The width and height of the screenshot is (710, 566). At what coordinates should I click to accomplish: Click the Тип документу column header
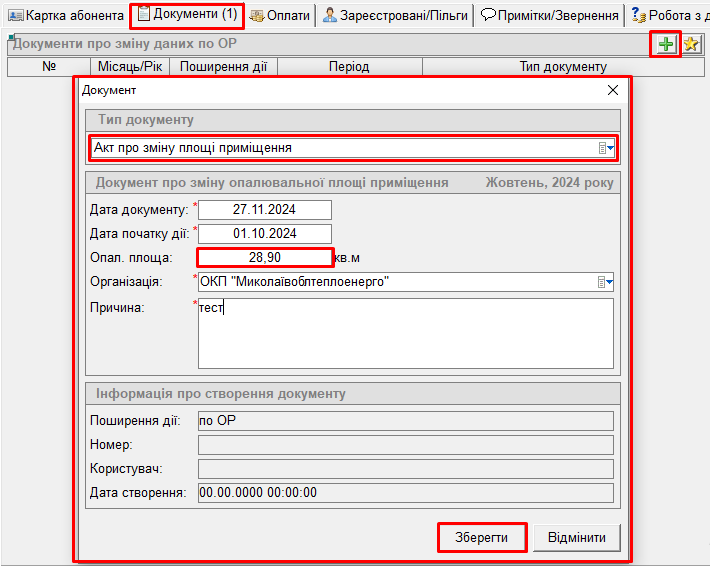coord(562,67)
